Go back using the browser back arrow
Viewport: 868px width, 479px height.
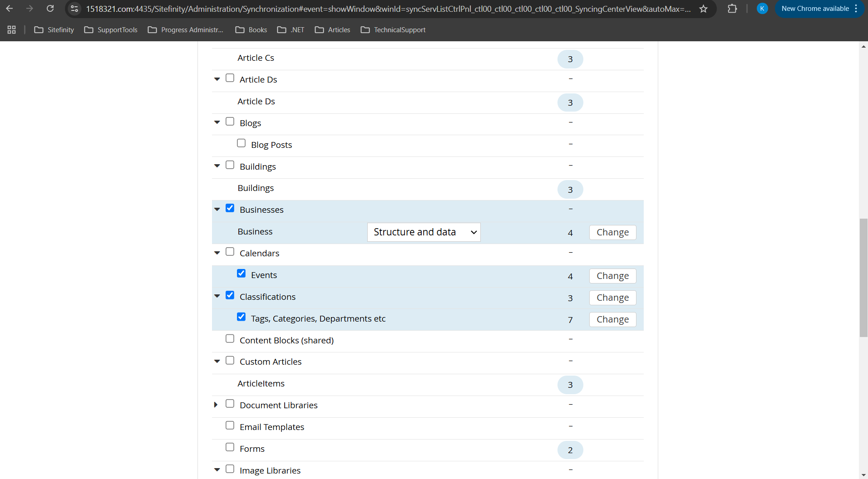pos(10,9)
